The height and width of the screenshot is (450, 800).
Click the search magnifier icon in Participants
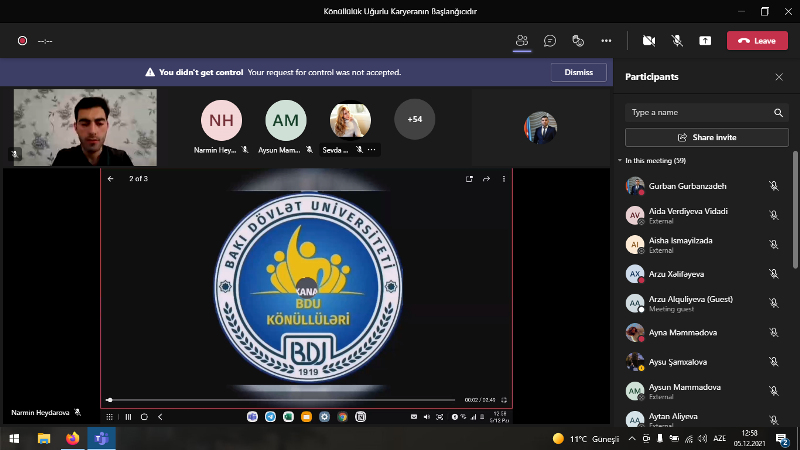click(x=778, y=113)
